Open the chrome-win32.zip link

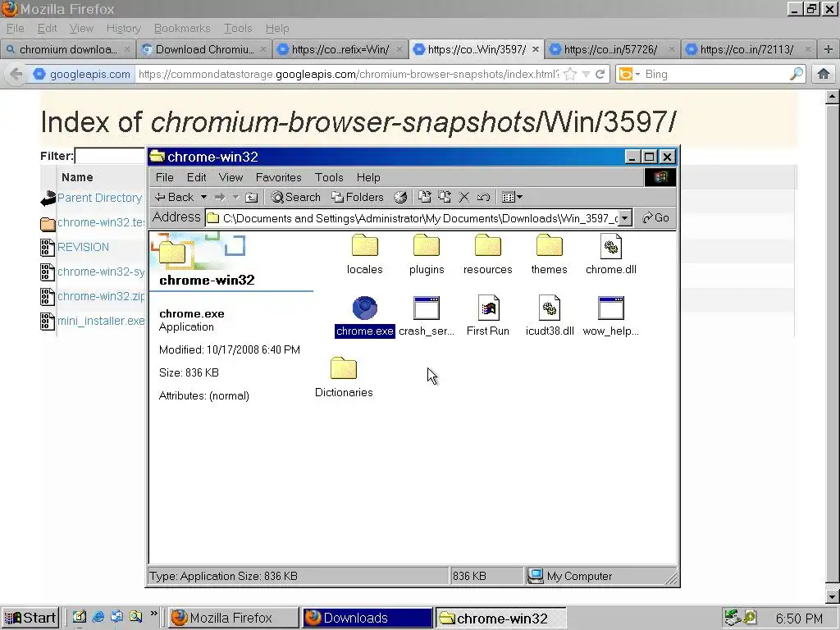(101, 296)
